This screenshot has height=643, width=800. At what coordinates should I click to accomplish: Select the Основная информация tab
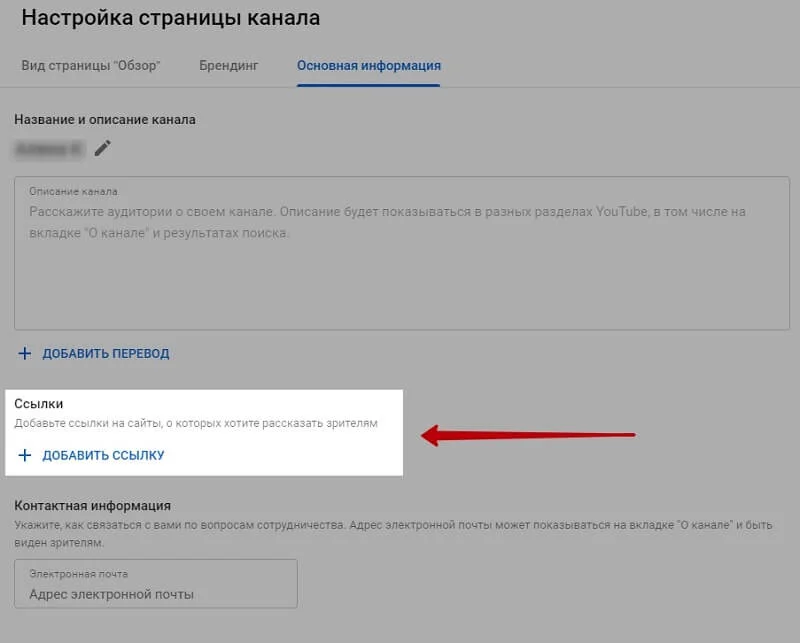369,65
